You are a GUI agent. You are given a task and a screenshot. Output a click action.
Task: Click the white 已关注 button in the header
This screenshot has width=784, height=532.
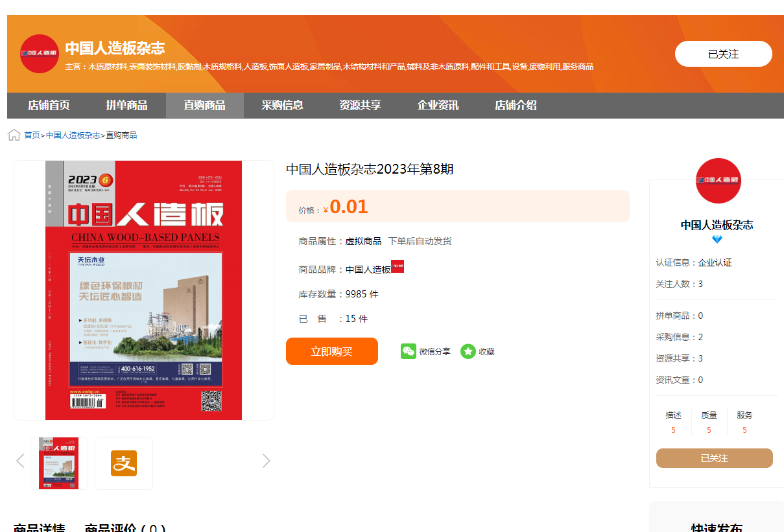coord(724,54)
